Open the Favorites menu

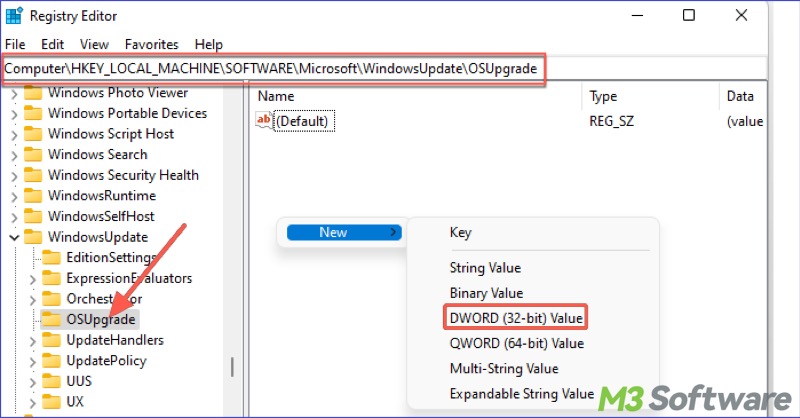coord(152,44)
